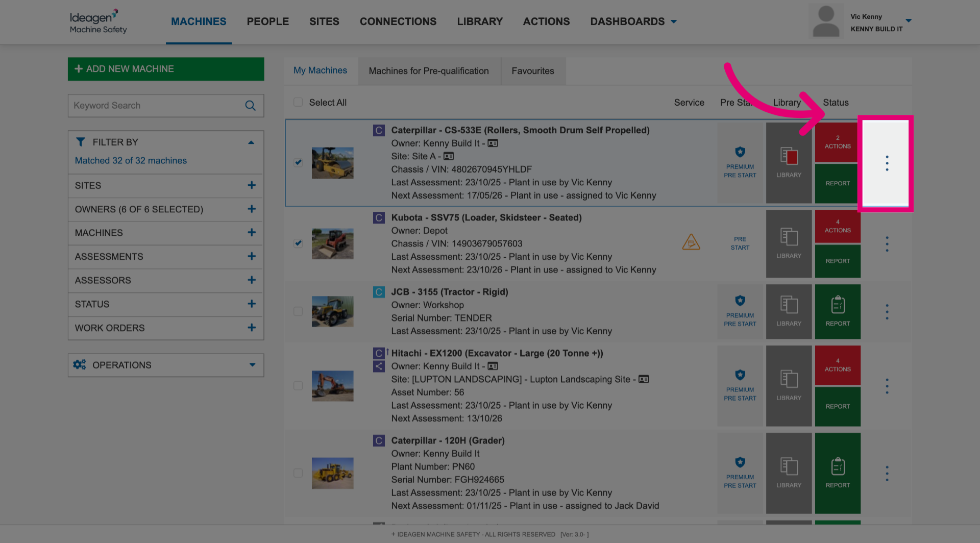Click the user avatar picture
This screenshot has height=543, width=980.
point(826,21)
